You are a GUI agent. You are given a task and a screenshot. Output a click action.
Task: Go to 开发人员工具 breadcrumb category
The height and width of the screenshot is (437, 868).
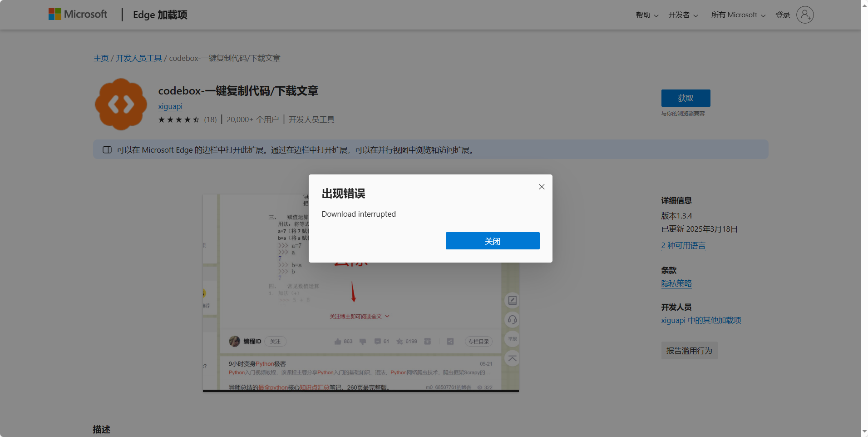pyautogui.click(x=138, y=58)
